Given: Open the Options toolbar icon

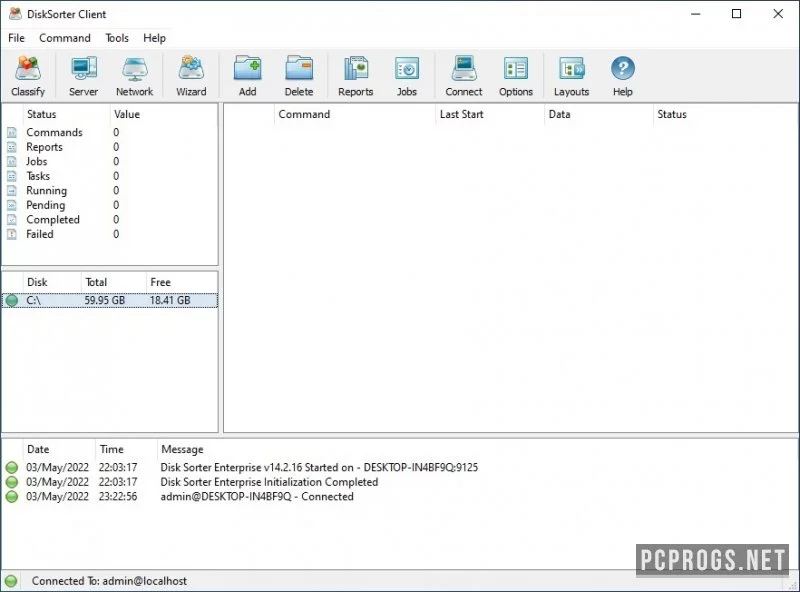Looking at the screenshot, I should click(x=516, y=68).
